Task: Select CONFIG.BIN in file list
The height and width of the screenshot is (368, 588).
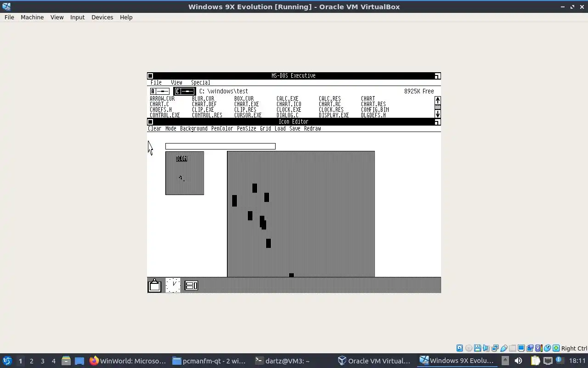Action: pos(375,109)
